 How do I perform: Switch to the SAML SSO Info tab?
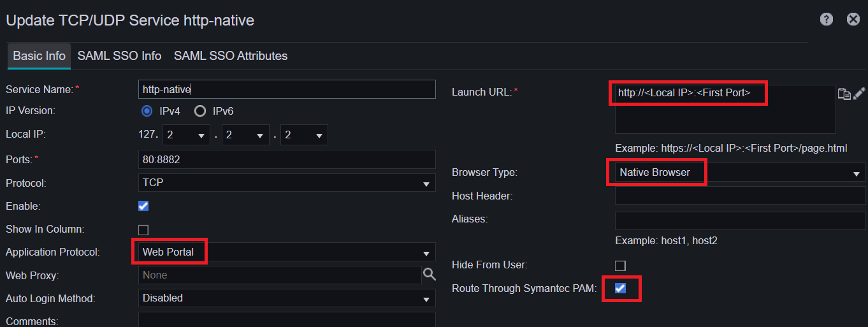click(119, 56)
